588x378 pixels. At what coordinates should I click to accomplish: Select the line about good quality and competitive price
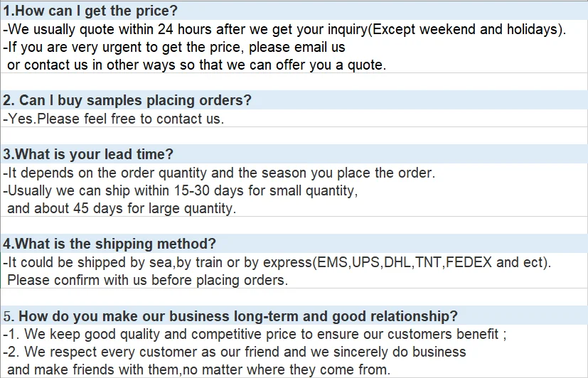click(255, 334)
